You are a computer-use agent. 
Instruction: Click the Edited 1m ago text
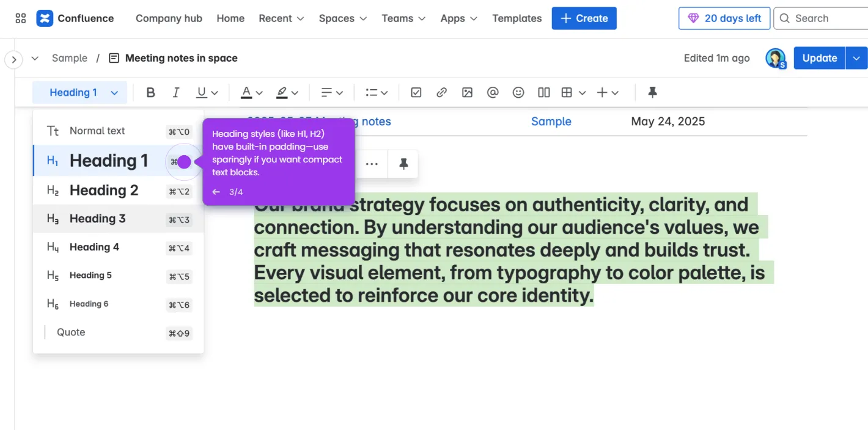717,58
